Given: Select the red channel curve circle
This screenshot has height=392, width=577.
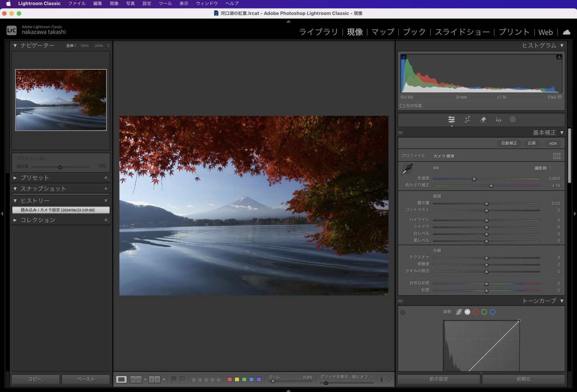Looking at the screenshot, I should point(476,312).
